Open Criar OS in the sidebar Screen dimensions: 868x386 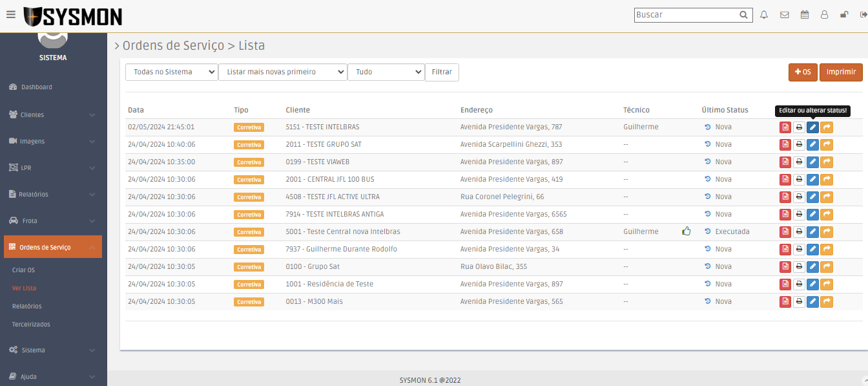[23, 270]
